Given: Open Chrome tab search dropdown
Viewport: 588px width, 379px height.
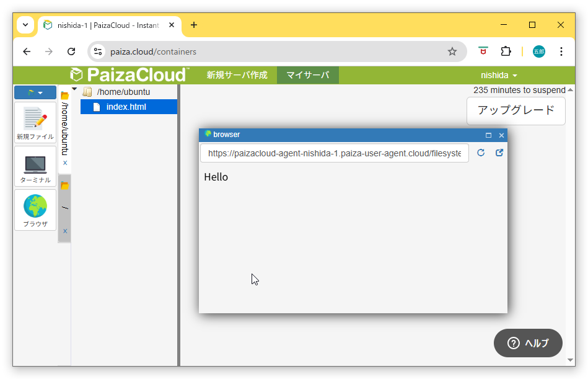Looking at the screenshot, I should (25, 25).
